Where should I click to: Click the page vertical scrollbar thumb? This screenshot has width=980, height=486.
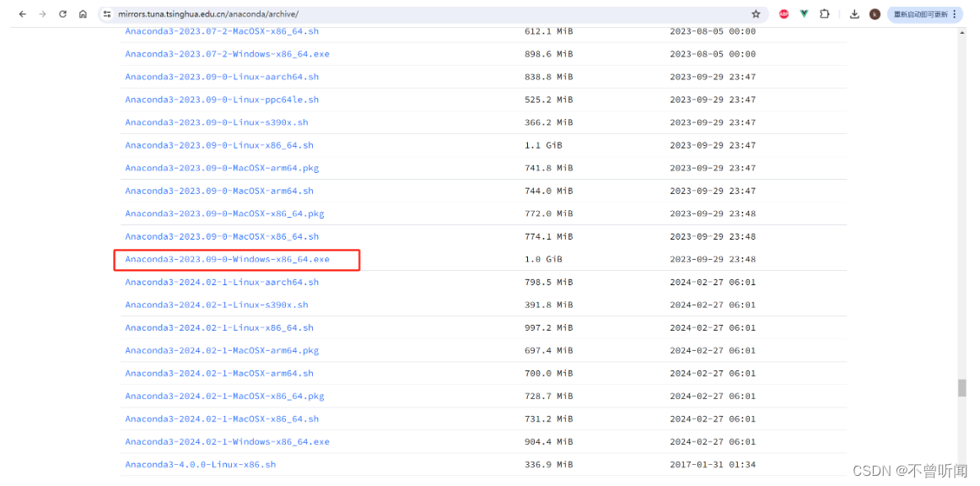pyautogui.click(x=962, y=388)
